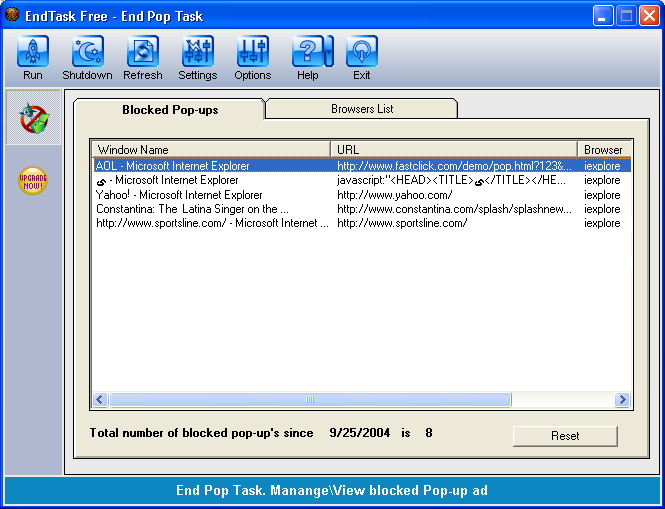Screen dimensions: 665x509
Task: Click the Shutdown moon icon
Action: [x=87, y=51]
